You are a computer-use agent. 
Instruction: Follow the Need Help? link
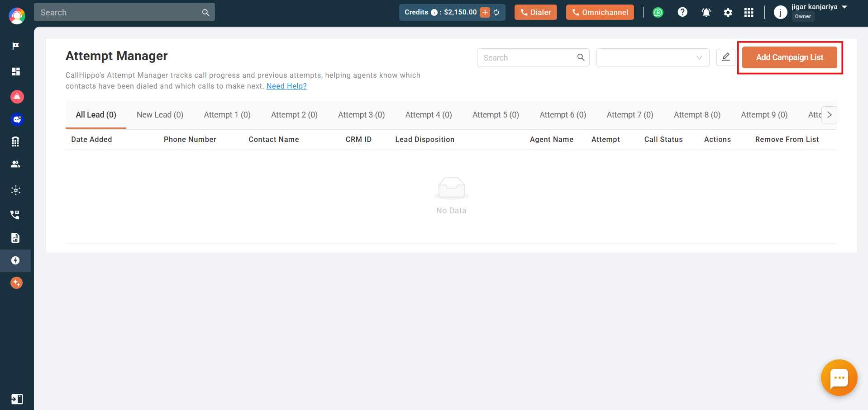coord(286,86)
